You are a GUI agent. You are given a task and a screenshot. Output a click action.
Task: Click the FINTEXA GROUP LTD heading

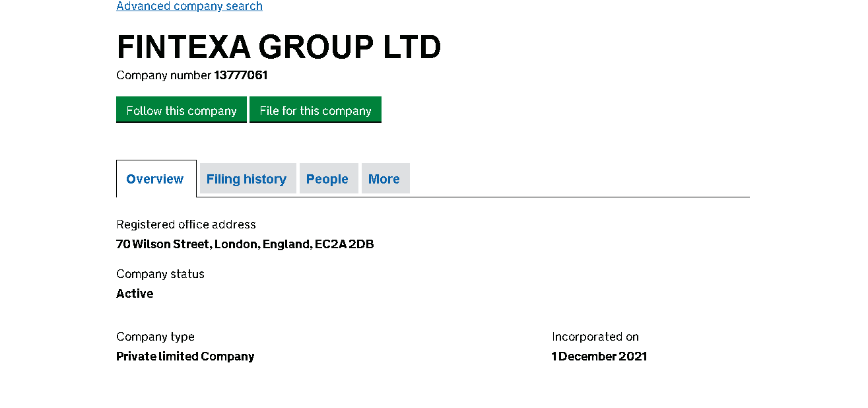[x=279, y=48]
